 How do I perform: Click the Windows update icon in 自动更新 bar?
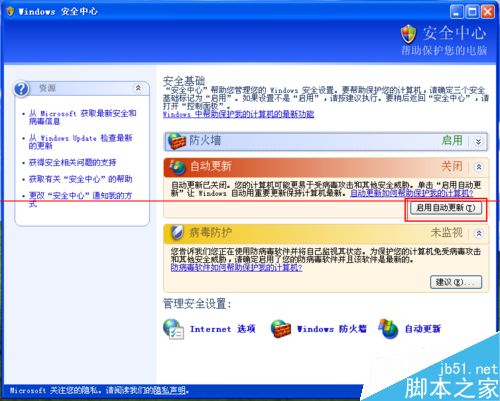coord(177,167)
